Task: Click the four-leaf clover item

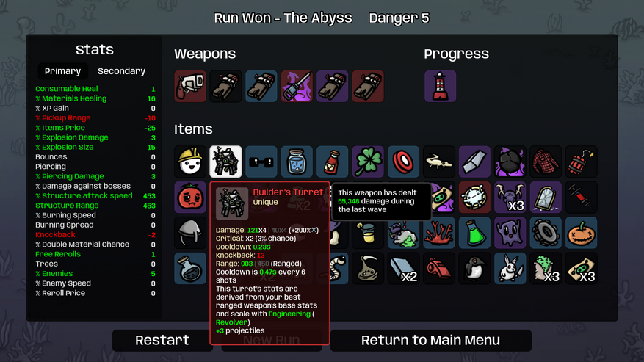Action: pos(368,162)
